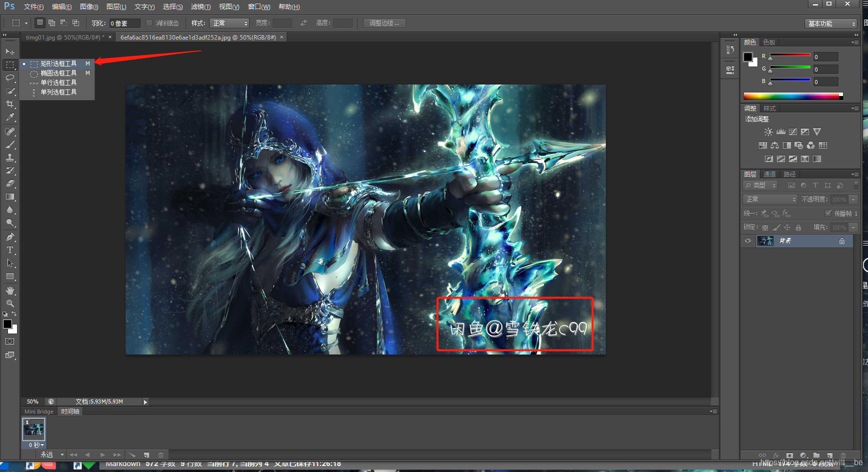868x472 pixels.
Task: Enable the New Selection mode button
Action: [x=40, y=22]
